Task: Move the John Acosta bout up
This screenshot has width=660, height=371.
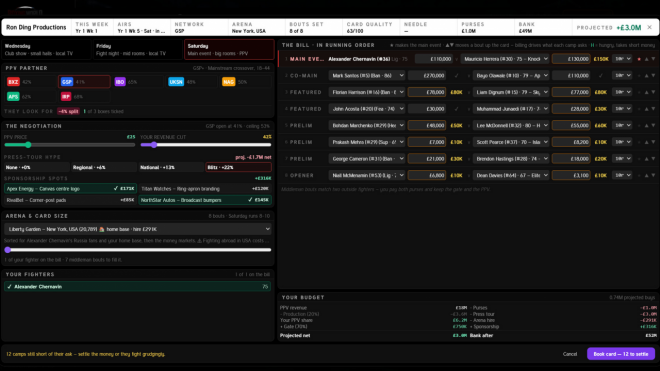Action: tap(647, 109)
